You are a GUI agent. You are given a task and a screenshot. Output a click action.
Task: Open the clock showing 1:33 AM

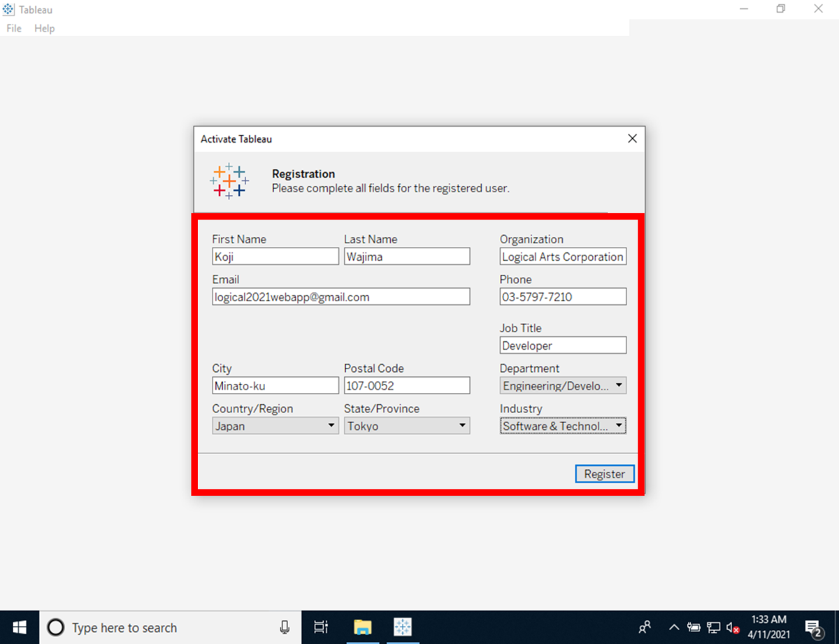pos(769,627)
